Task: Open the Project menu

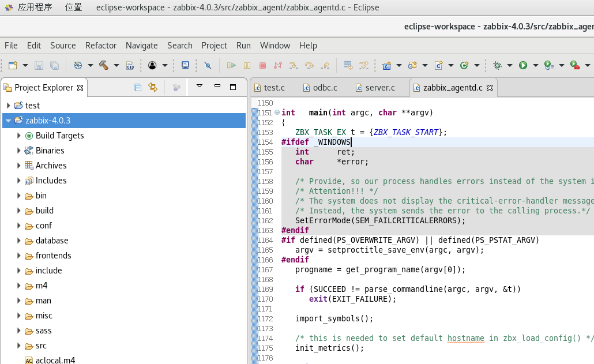Action: point(214,46)
